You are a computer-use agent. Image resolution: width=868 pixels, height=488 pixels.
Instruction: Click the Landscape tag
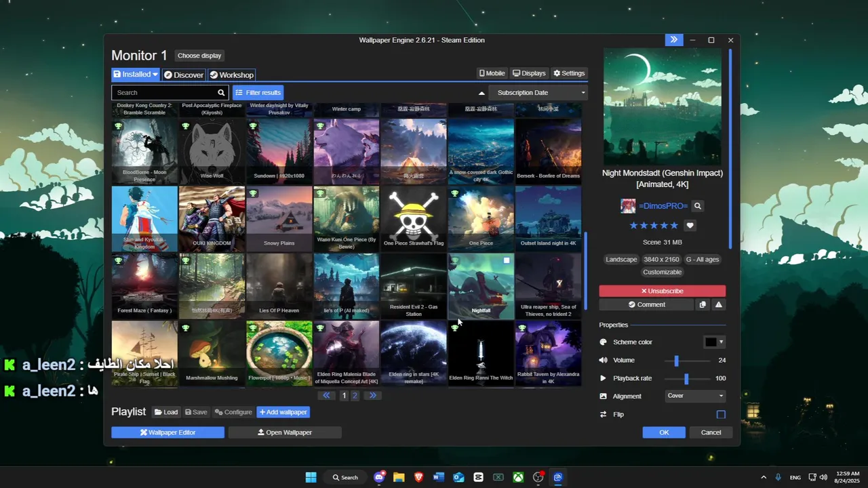click(x=621, y=260)
